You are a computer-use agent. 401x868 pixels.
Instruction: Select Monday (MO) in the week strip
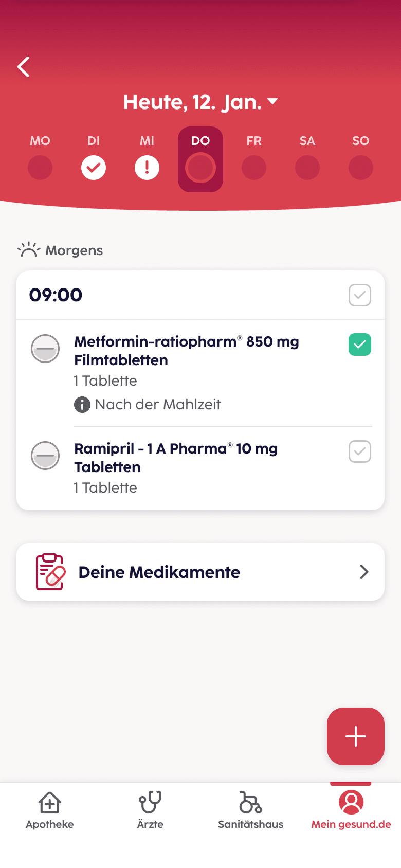tap(40, 167)
